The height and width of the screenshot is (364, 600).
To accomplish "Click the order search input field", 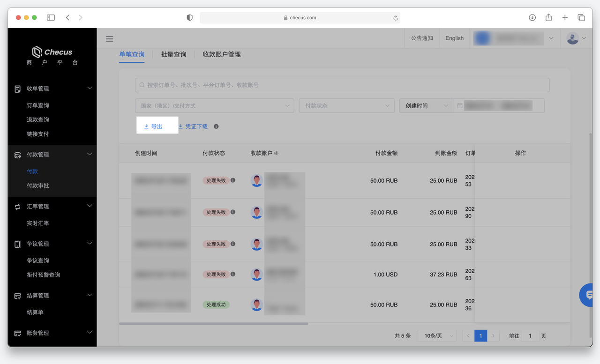I will click(342, 85).
